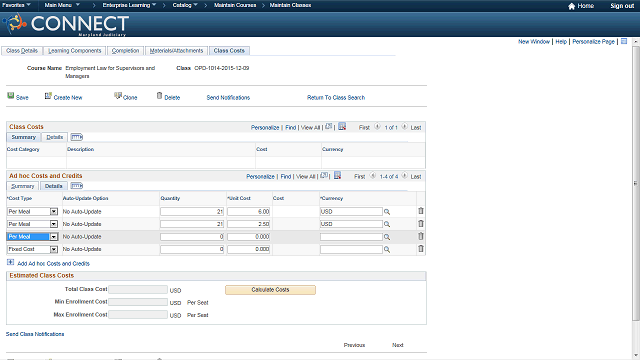640x360 pixels.
Task: Select the Summary tab in Ad hoc Costs
Action: click(x=23, y=186)
